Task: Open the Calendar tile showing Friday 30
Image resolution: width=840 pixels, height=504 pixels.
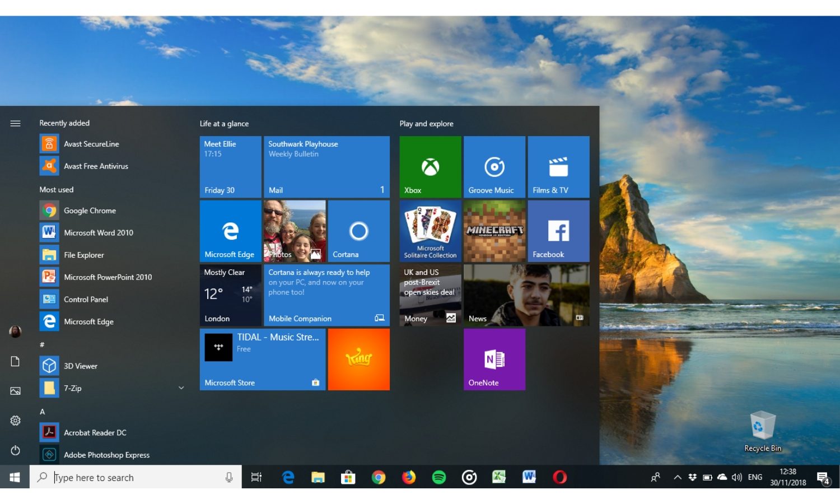Action: coord(230,167)
